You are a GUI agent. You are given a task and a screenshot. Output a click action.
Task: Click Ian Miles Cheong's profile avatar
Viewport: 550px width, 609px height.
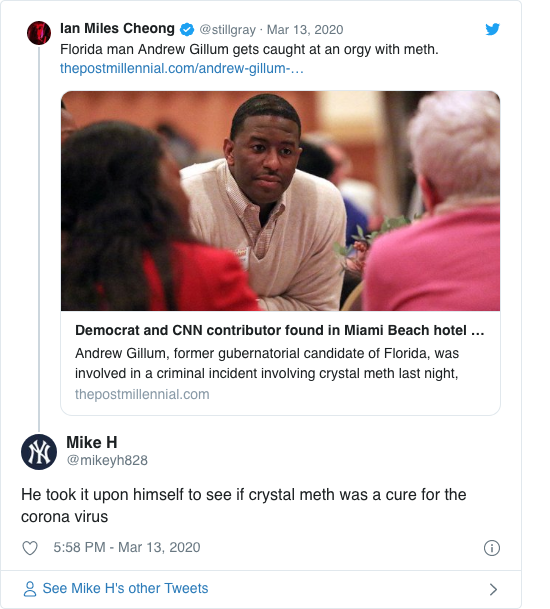click(x=39, y=33)
